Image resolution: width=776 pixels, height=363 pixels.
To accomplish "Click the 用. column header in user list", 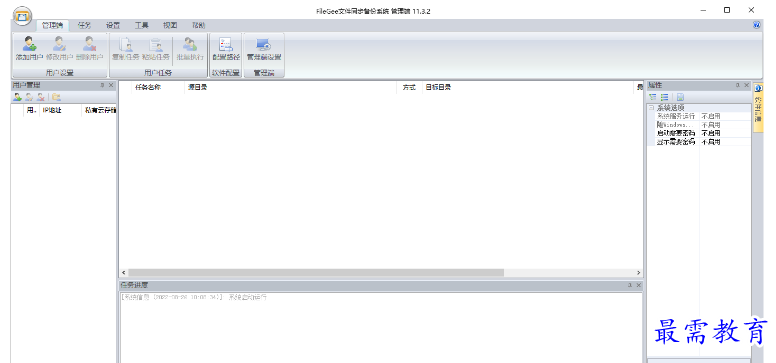I will (x=32, y=110).
